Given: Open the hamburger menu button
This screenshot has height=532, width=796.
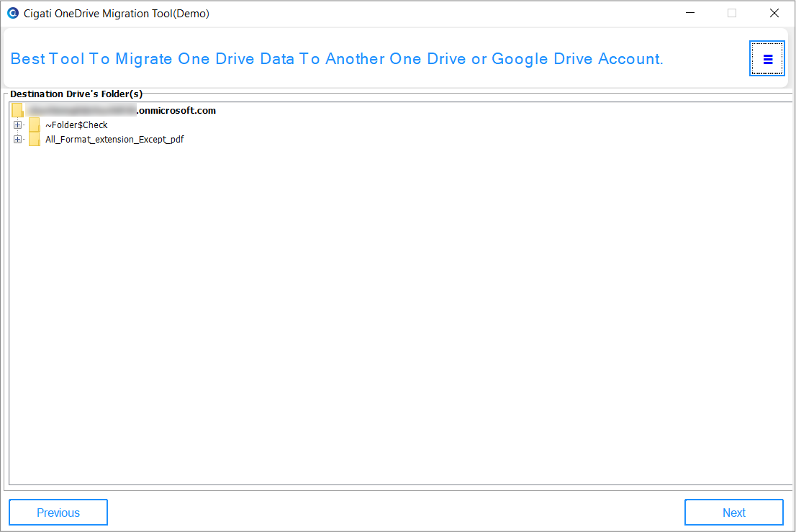Looking at the screenshot, I should point(767,59).
